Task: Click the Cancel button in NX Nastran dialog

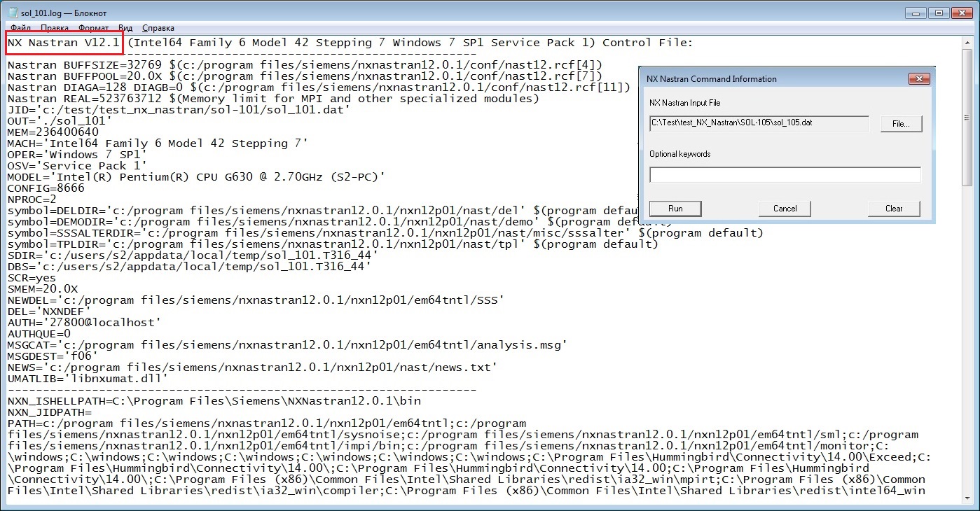Action: (785, 209)
